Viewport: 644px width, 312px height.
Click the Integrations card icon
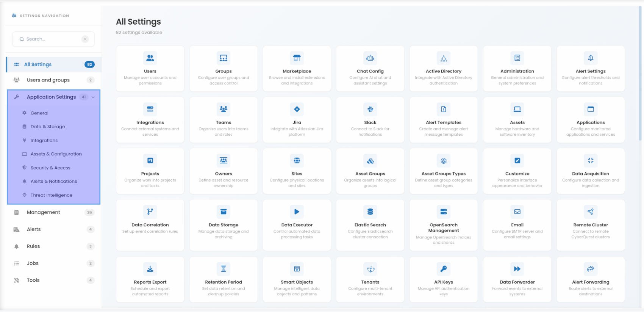[x=150, y=109]
